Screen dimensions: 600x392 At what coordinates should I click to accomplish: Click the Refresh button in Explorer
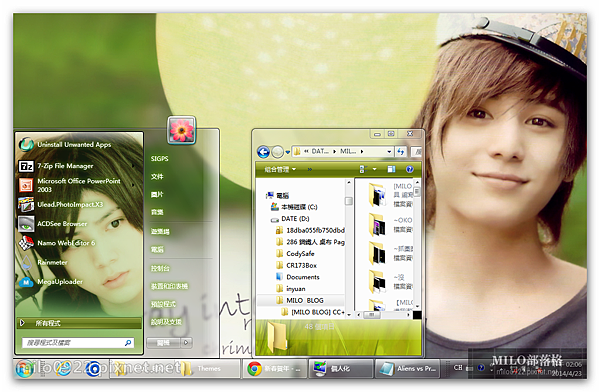400,152
